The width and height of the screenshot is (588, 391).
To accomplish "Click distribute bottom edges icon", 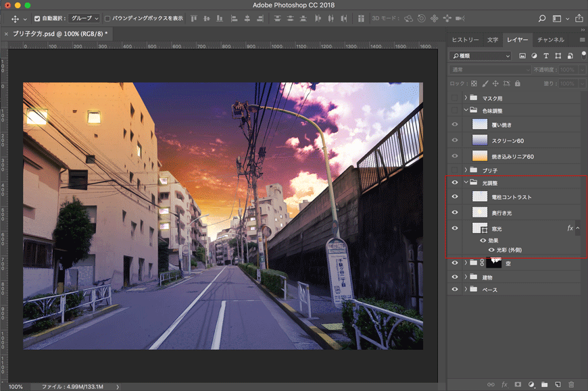I will click(303, 18).
